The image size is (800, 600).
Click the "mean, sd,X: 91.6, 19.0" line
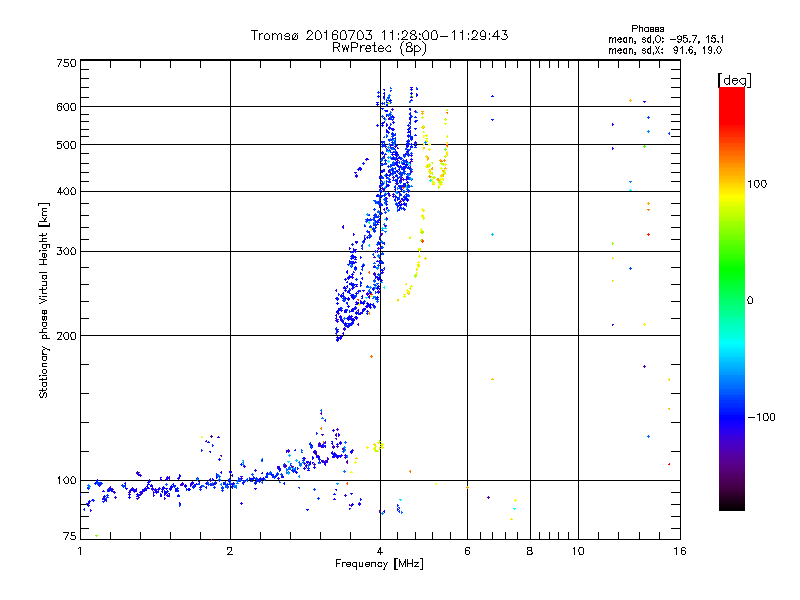coord(665,50)
